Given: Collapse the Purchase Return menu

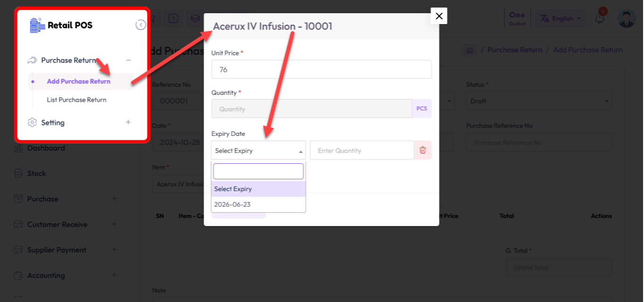Looking at the screenshot, I should pyautogui.click(x=128, y=60).
